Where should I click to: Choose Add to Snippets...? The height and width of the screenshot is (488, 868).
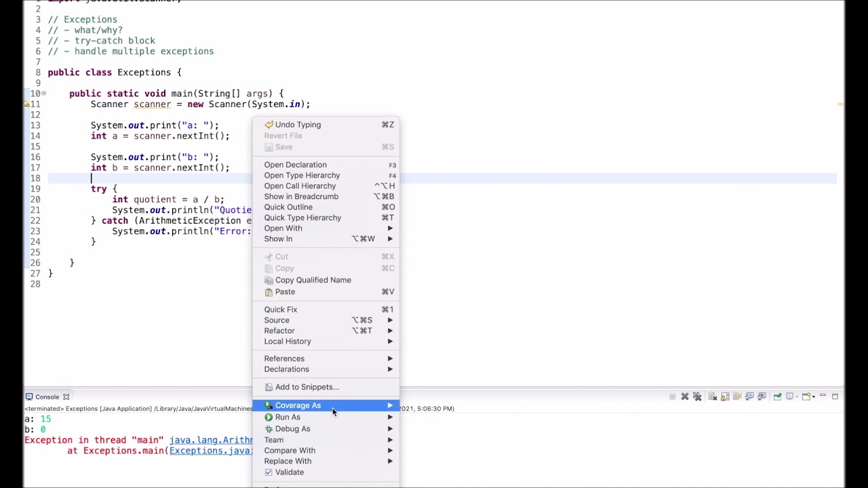[326, 387]
